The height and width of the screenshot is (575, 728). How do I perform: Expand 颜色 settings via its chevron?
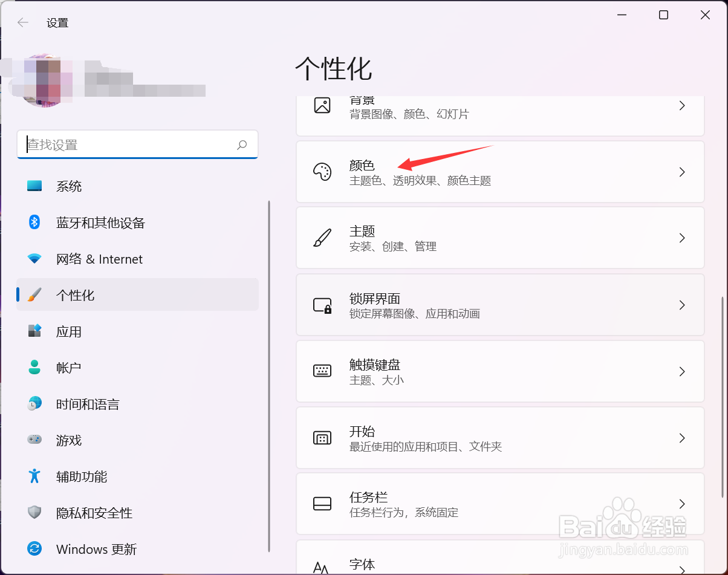pyautogui.click(x=682, y=172)
